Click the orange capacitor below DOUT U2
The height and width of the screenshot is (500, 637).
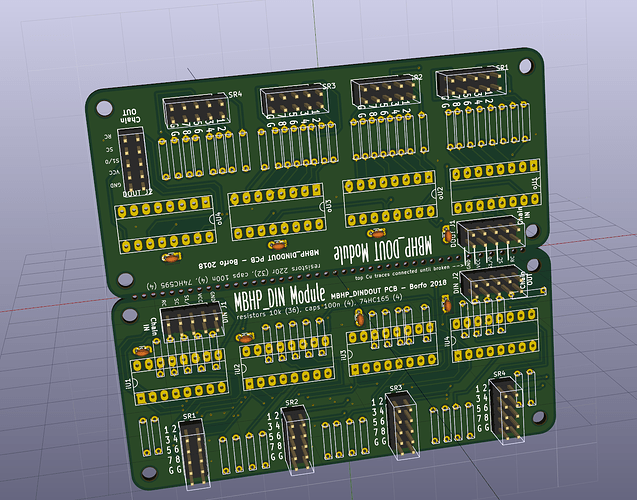pyautogui.click(x=377, y=233)
